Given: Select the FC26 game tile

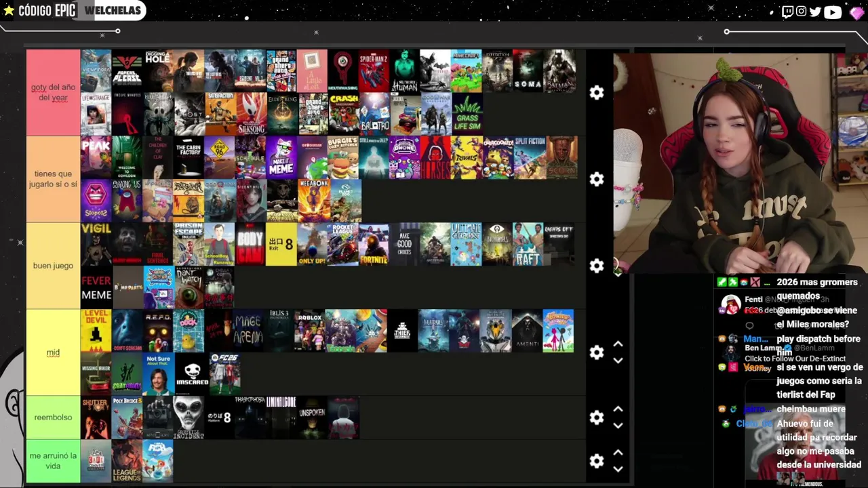Looking at the screenshot, I should click(224, 374).
